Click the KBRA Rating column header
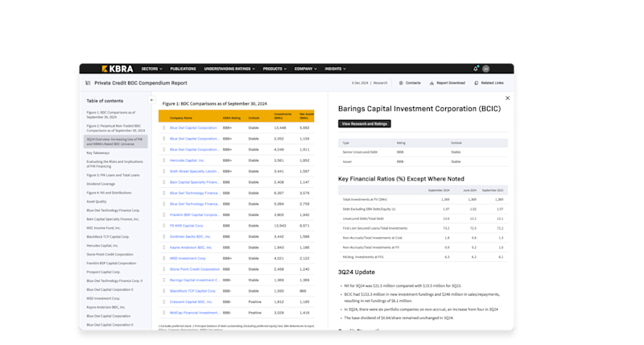Screen dimensions: 644x345 232,118
